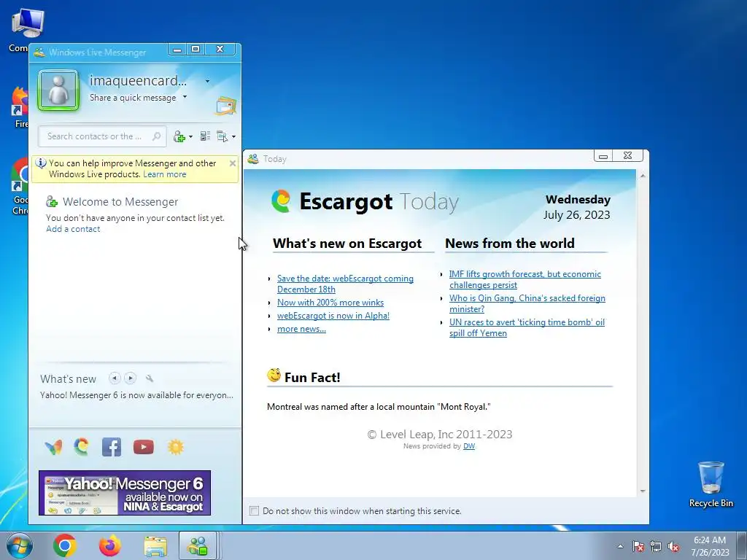Open Save the date: webEscargot coming link
Image resolution: width=747 pixels, height=560 pixels.
coord(345,284)
